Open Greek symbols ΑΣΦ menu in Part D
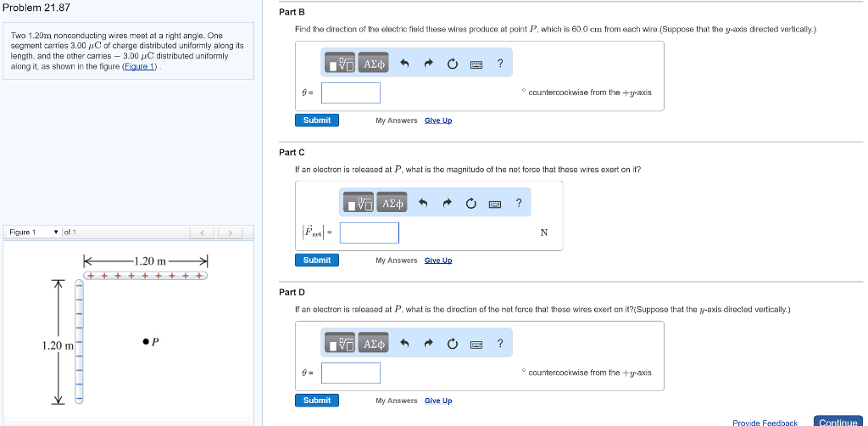Screen dimensions: 868x426 point(373,344)
